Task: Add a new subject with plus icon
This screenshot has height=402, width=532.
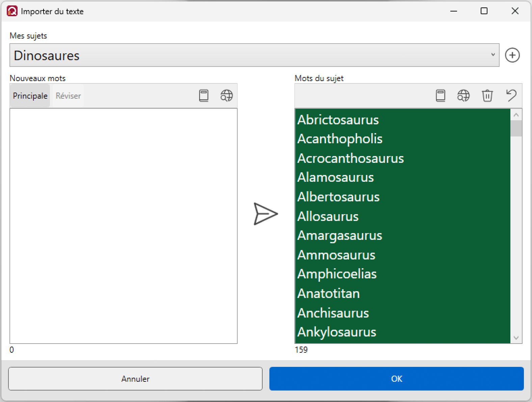Action: click(x=512, y=55)
